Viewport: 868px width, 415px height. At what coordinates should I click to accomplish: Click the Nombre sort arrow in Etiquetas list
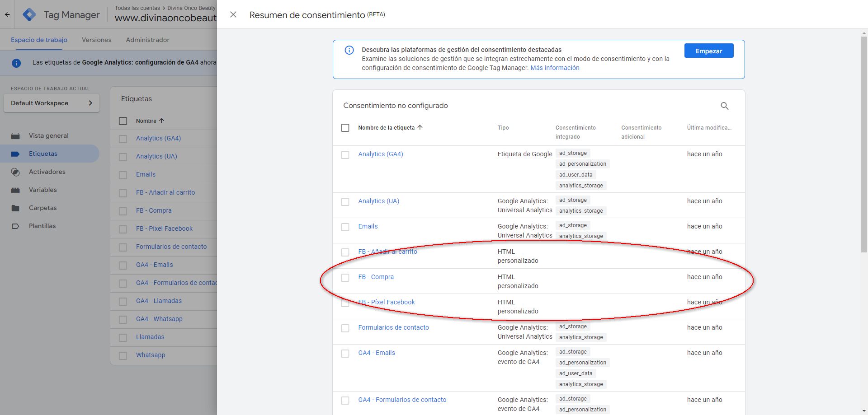161,121
